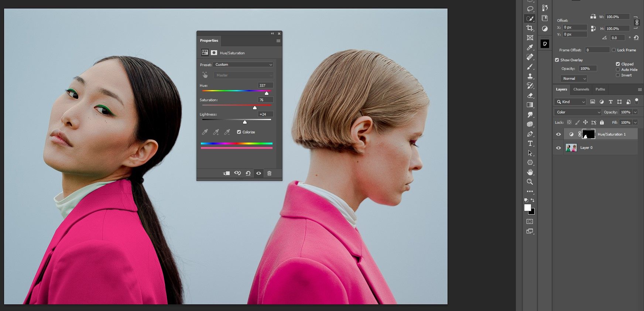Select the Smudge tool
This screenshot has height=311, width=644.
[530, 115]
